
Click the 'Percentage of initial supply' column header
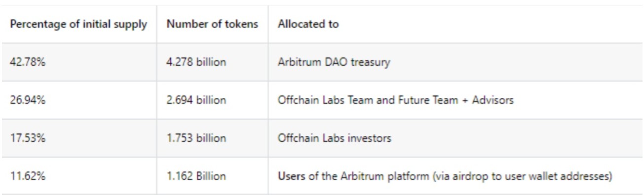coord(78,24)
